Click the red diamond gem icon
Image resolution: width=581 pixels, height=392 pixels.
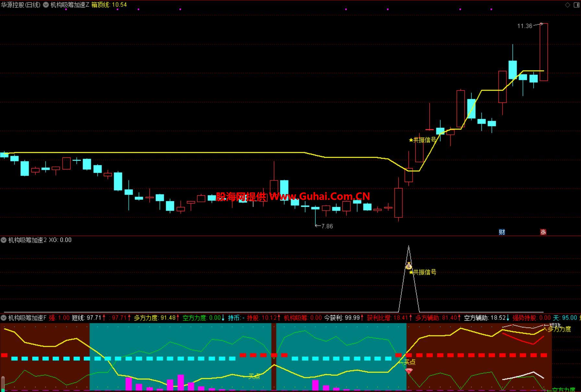click(409, 371)
